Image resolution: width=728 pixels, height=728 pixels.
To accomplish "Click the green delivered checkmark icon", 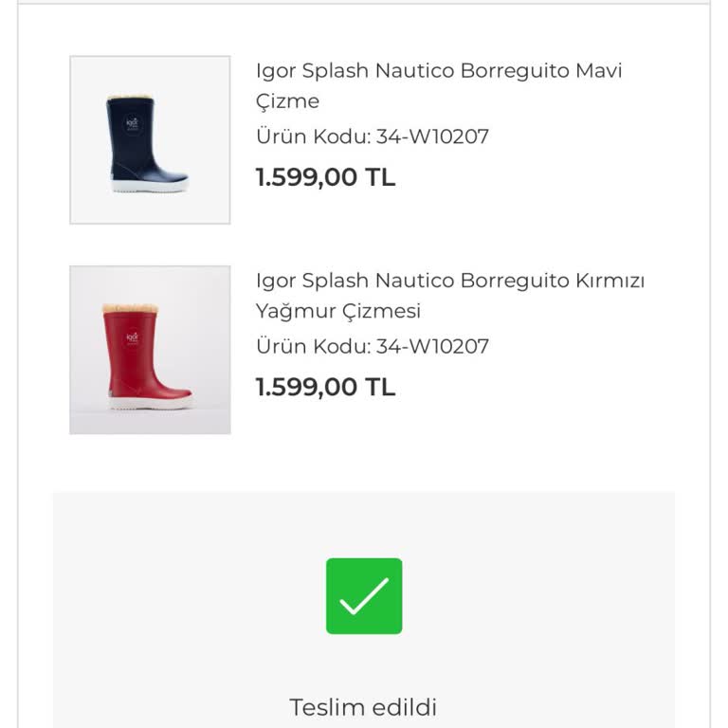I will point(364,596).
